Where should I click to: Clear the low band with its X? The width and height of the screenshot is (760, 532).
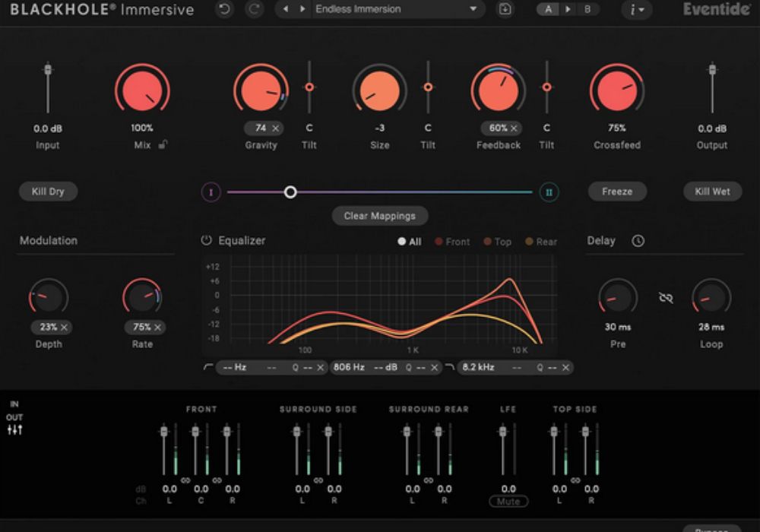tap(321, 368)
